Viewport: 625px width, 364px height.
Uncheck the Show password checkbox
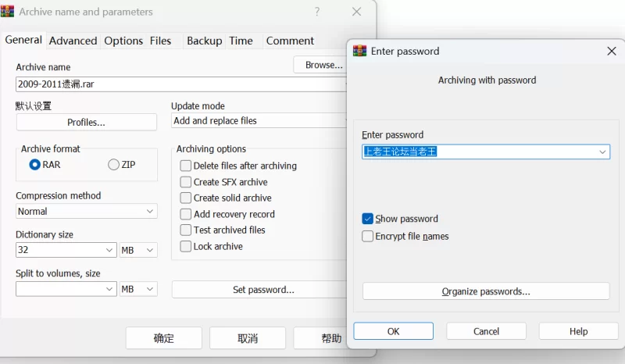click(368, 219)
